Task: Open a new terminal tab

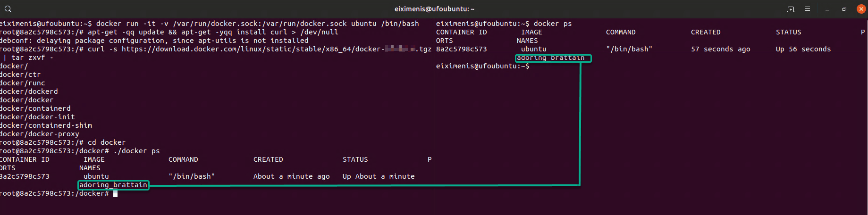Action: click(x=791, y=9)
